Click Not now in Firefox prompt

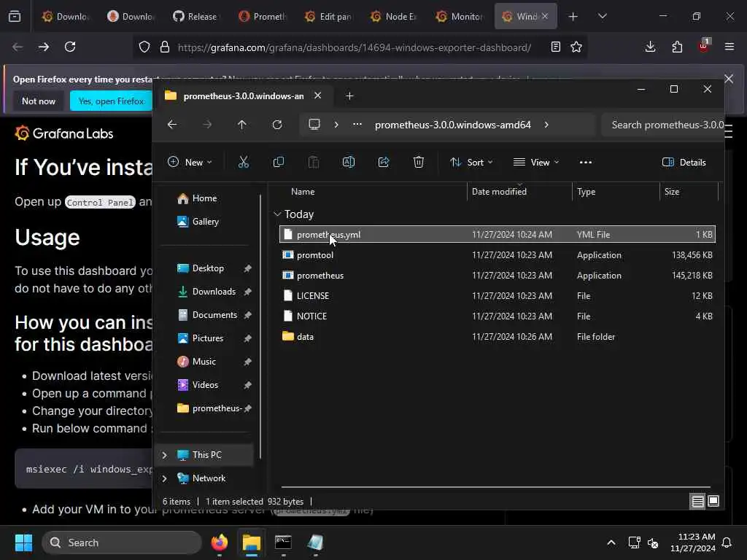pos(39,101)
